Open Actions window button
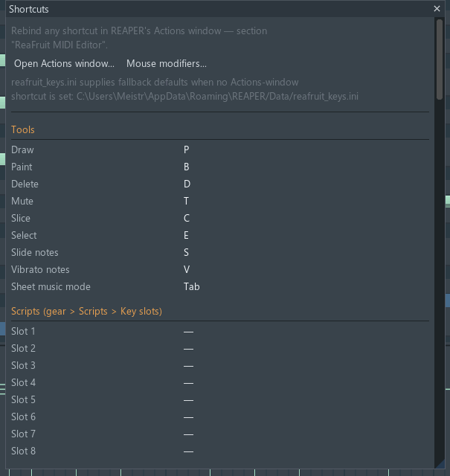 pyautogui.click(x=64, y=63)
